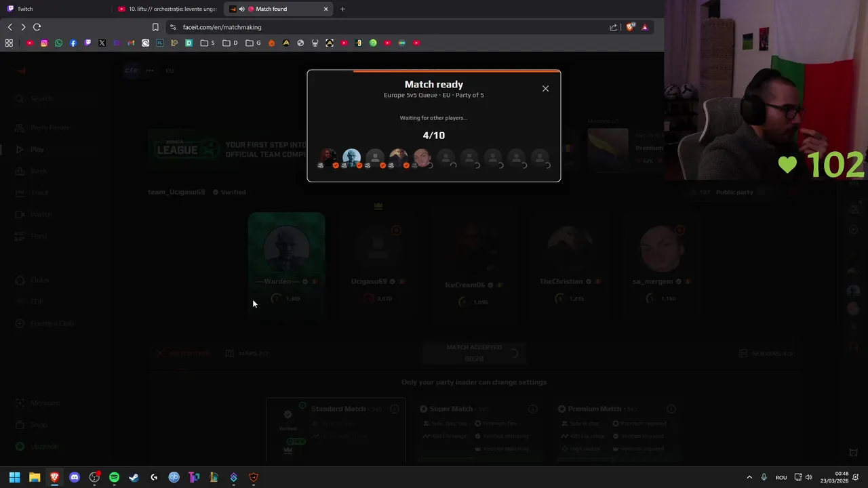Open OBS Studio from the taskbar
The height and width of the screenshot is (488, 868).
point(94,477)
